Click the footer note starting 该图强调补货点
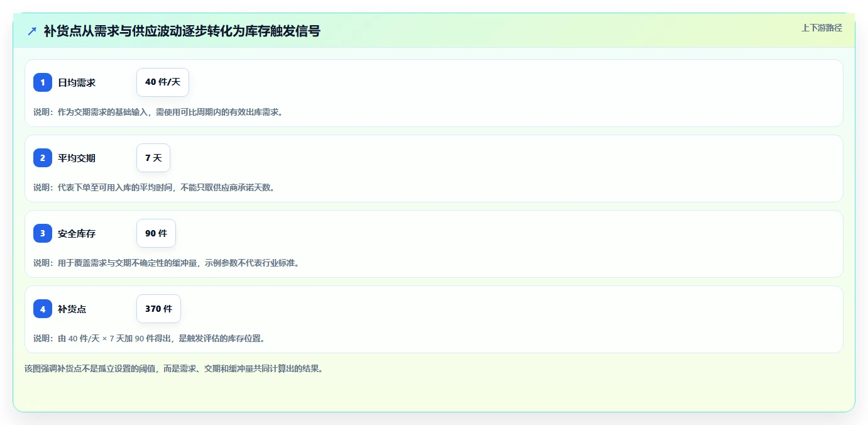The width and height of the screenshot is (868, 425). [173, 368]
